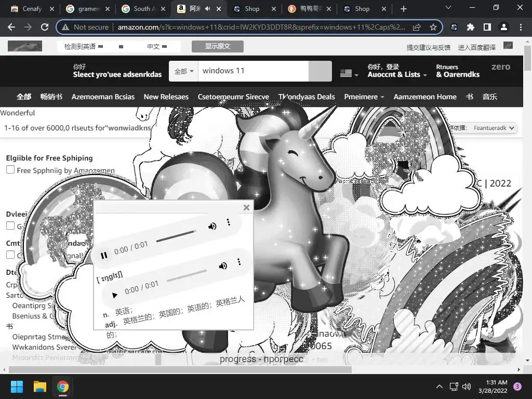
Task: Close the translation popup with X
Action: coord(247,208)
